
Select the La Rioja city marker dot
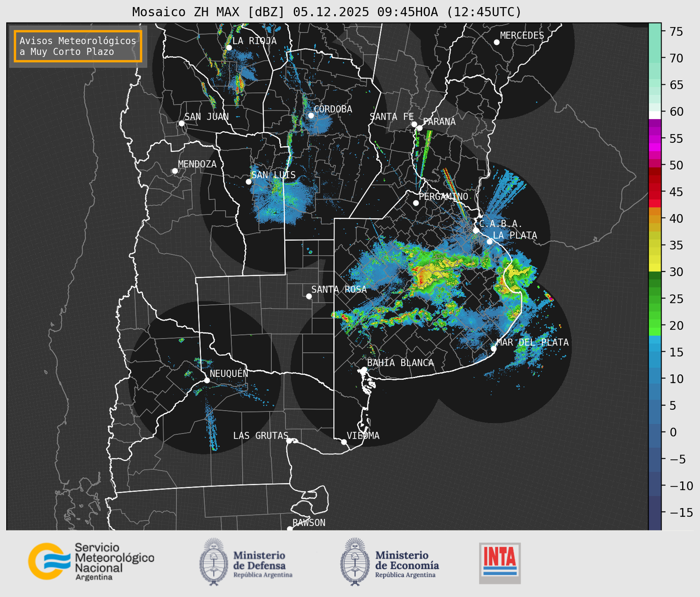tap(229, 48)
